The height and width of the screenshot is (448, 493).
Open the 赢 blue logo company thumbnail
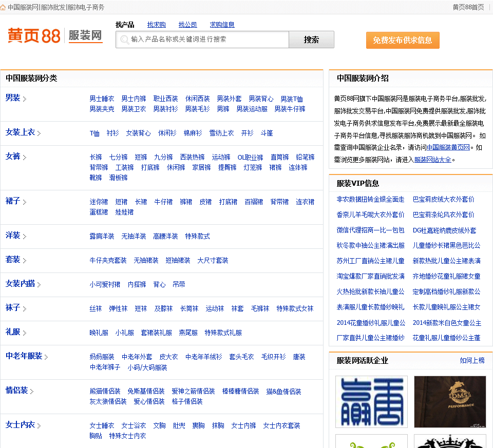point(371,402)
